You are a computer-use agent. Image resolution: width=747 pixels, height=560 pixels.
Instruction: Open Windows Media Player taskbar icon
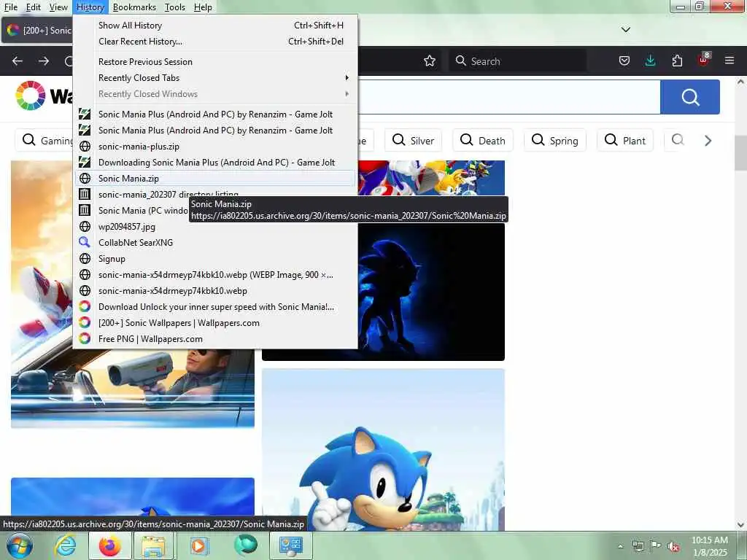click(199, 546)
